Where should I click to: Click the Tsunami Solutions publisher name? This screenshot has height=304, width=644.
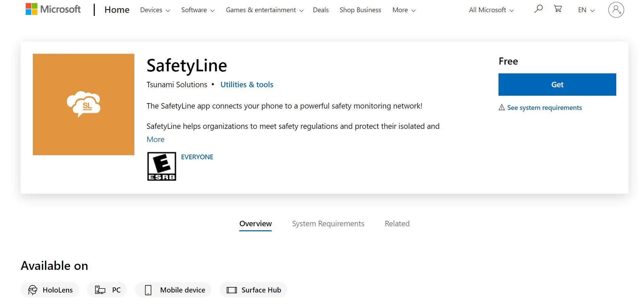[177, 85]
